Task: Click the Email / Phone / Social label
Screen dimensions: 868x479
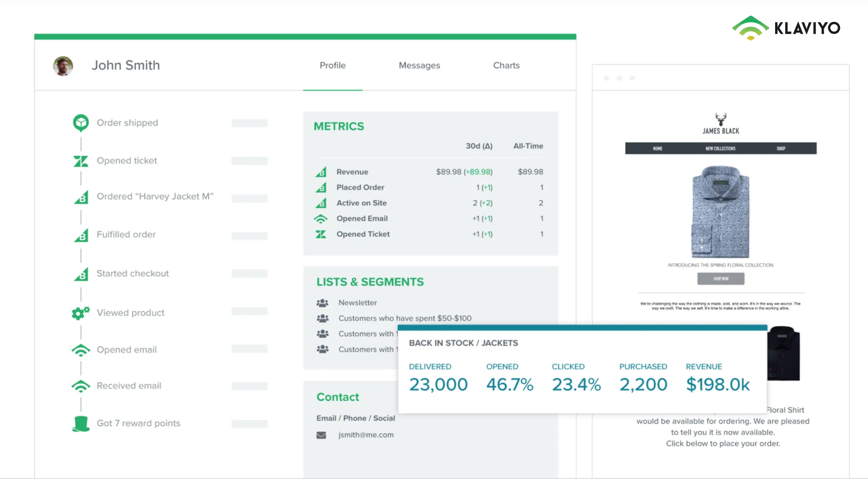Action: [x=355, y=418]
